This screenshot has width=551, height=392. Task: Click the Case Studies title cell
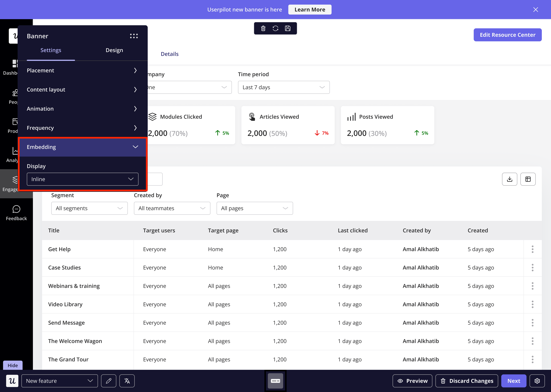click(64, 267)
